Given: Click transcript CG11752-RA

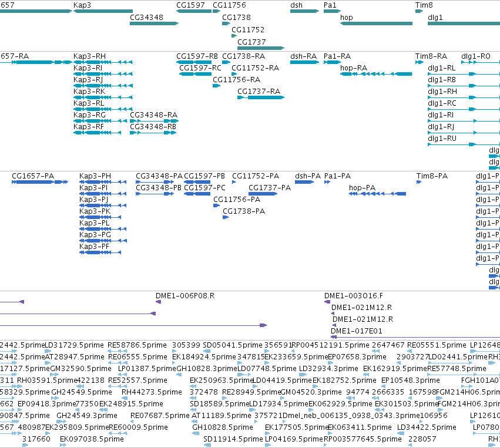Looking at the screenshot, I should tap(234, 74).
